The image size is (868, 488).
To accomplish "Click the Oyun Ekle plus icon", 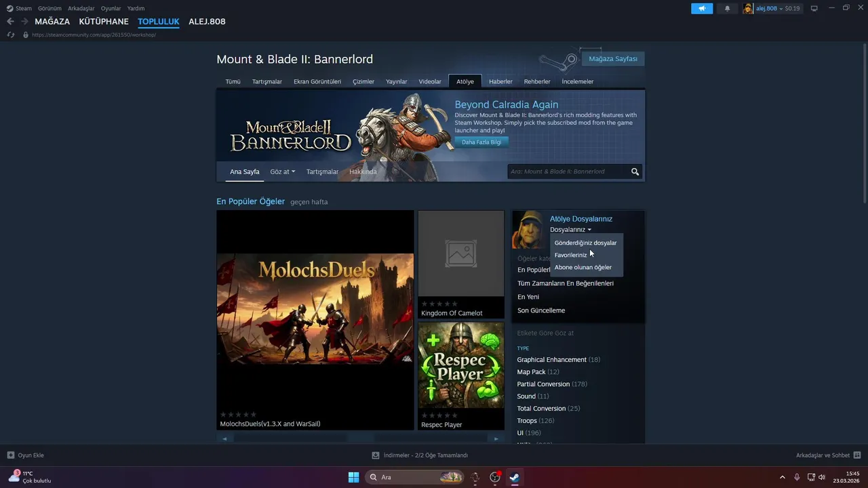I will click(x=10, y=455).
